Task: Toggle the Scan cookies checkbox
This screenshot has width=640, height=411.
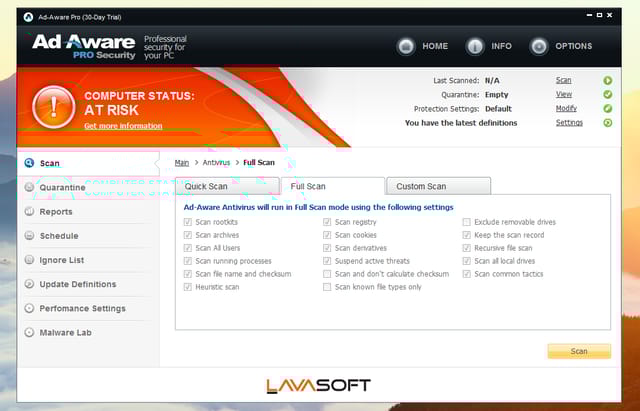Action: click(327, 235)
